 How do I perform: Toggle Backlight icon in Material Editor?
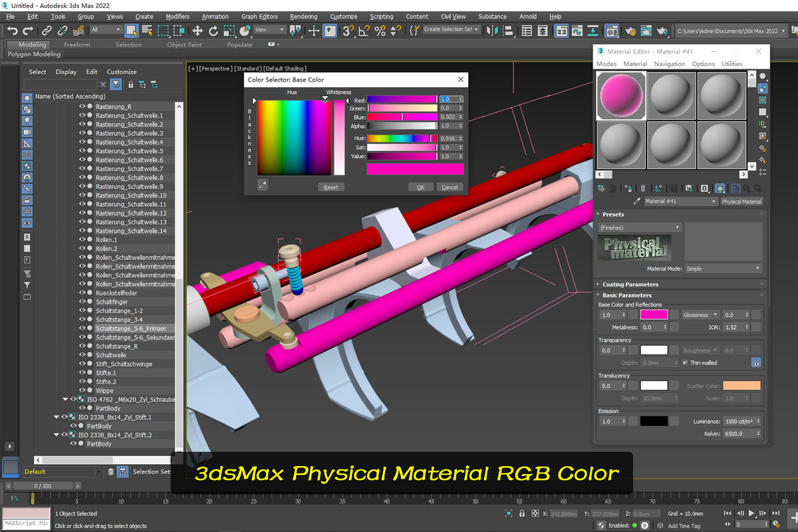click(x=763, y=88)
